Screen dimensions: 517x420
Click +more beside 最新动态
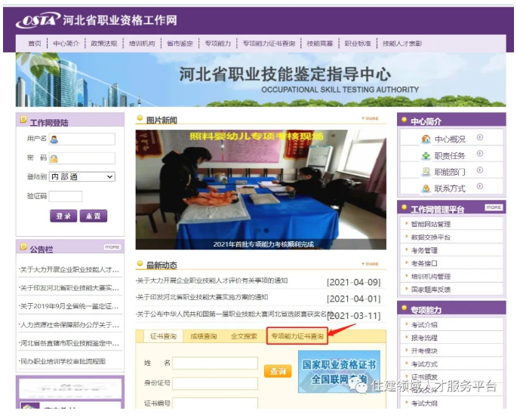(370, 263)
